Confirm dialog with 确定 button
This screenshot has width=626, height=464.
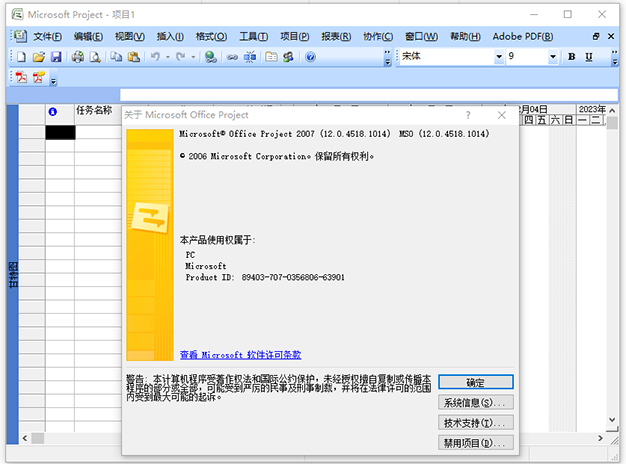475,382
